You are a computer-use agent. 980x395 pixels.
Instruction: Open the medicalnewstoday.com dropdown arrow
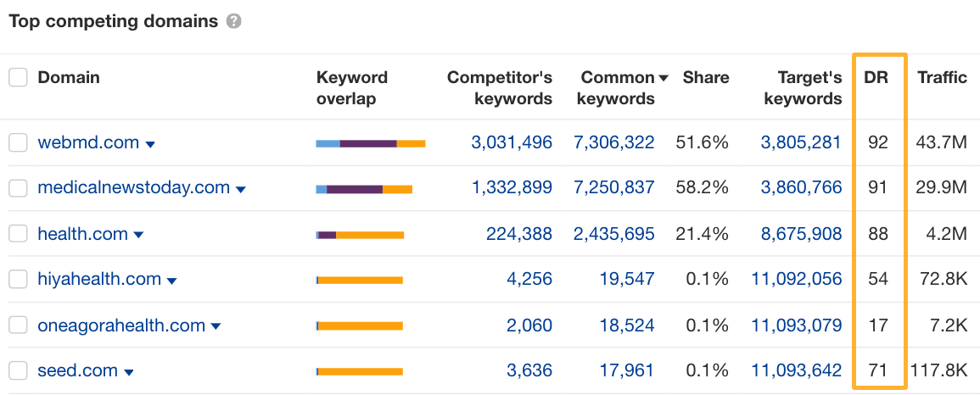click(x=241, y=190)
